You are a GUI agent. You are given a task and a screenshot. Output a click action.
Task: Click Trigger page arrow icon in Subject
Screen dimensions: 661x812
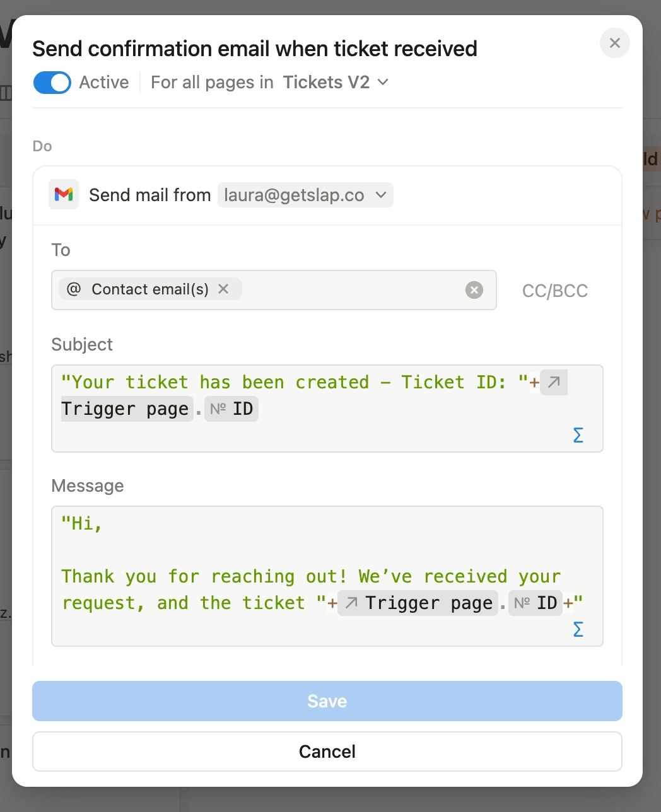click(554, 382)
